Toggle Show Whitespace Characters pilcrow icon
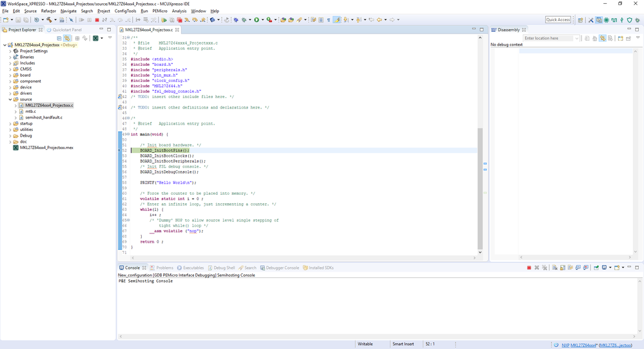 click(x=329, y=20)
